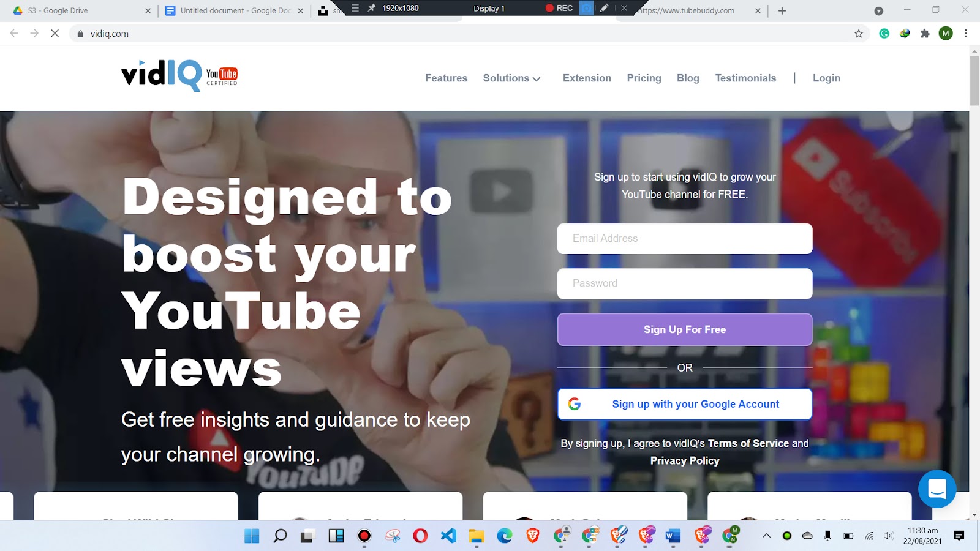This screenshot has width=980, height=551.
Task: Close the screen recorder toolbar
Action: 624,8
